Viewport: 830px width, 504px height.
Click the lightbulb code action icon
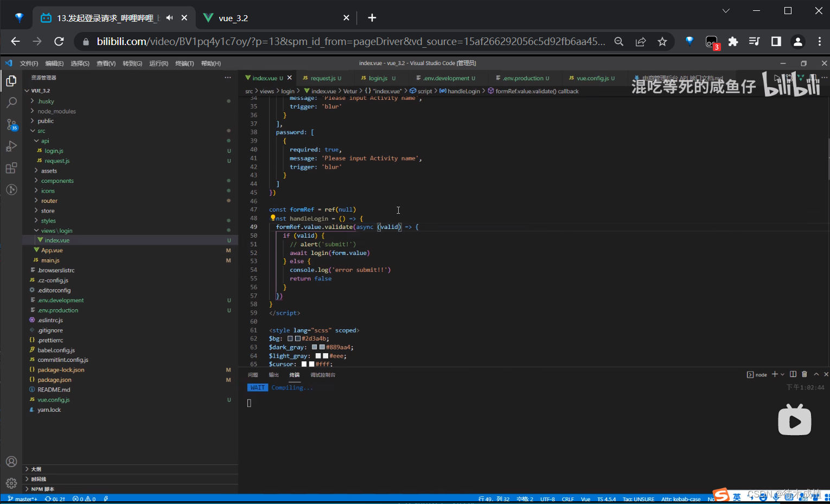point(273,218)
